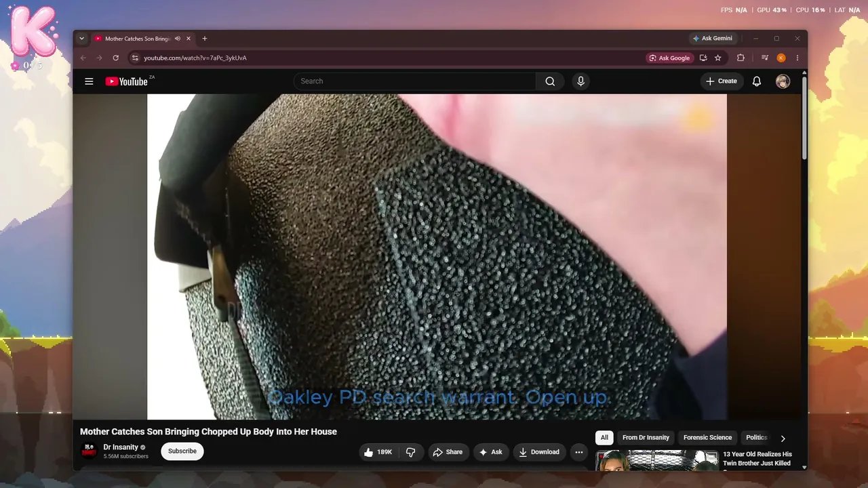
Task: Click the Create button
Action: click(722, 81)
